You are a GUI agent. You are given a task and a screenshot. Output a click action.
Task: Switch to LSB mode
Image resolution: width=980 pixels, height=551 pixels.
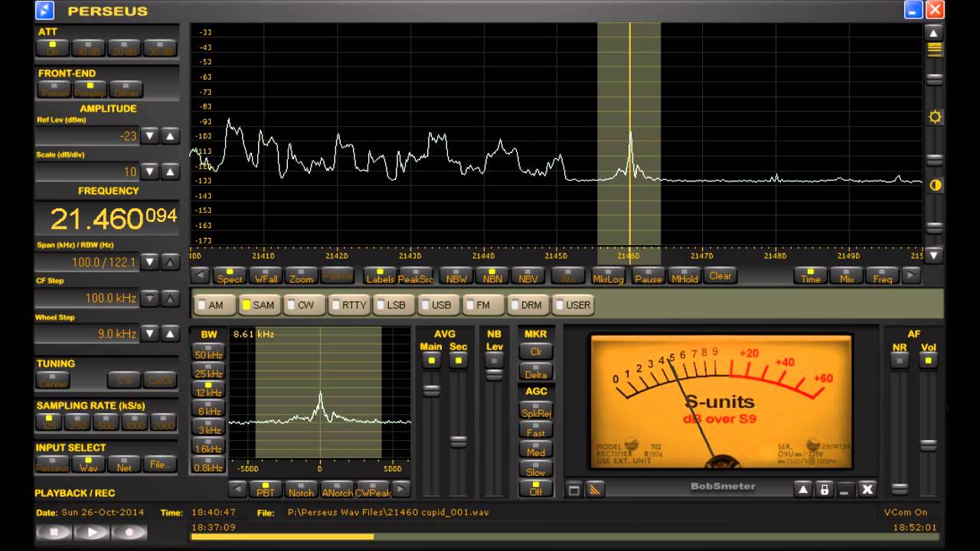394,305
